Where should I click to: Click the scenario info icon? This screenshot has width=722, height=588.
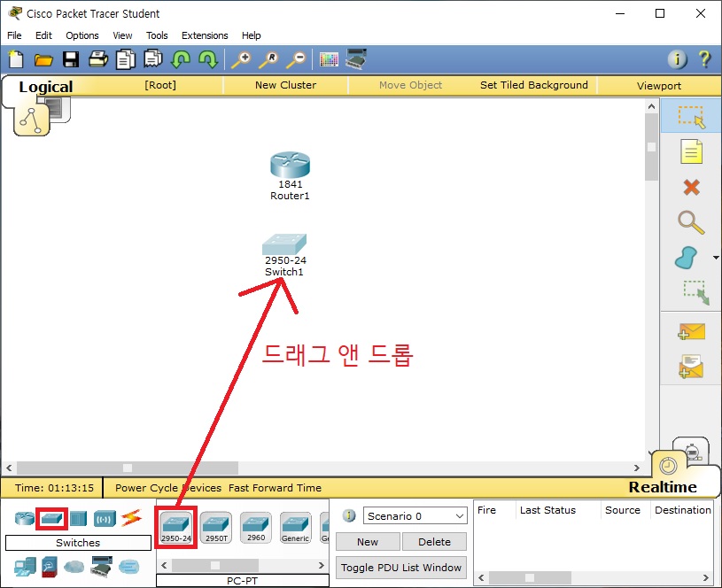(x=349, y=515)
